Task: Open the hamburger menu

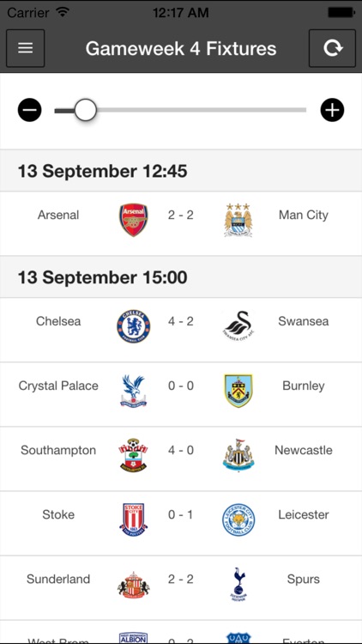Action: point(26,48)
